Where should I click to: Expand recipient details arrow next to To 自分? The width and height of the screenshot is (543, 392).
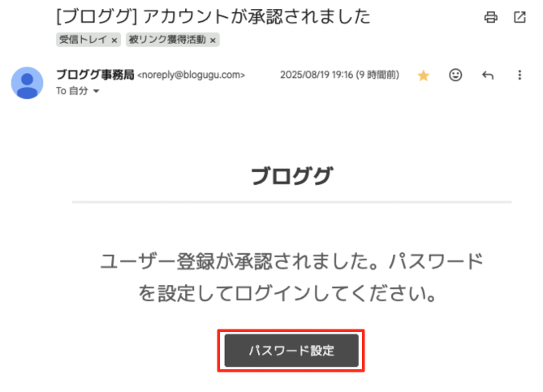[x=97, y=91]
